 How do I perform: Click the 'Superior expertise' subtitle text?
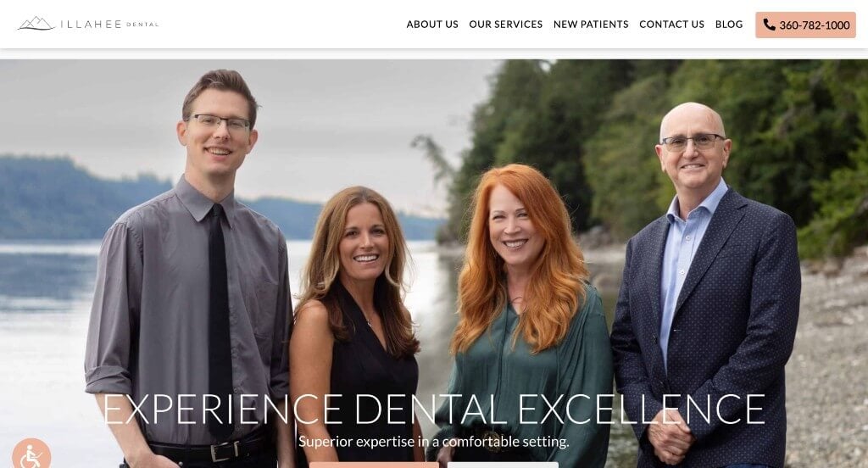point(434,442)
